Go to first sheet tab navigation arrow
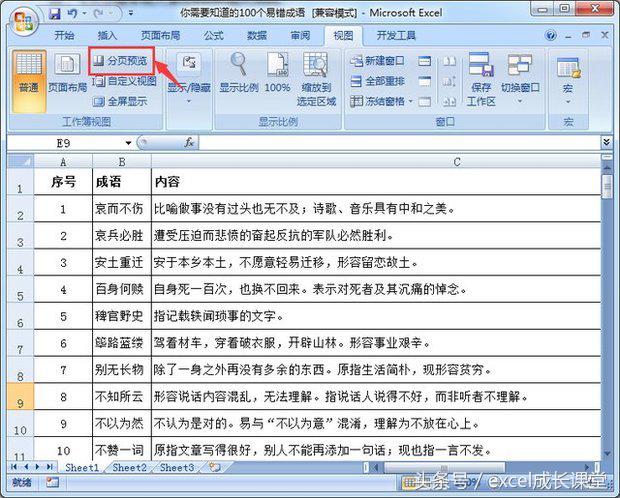Image resolution: width=620 pixels, height=498 pixels. 14,467
